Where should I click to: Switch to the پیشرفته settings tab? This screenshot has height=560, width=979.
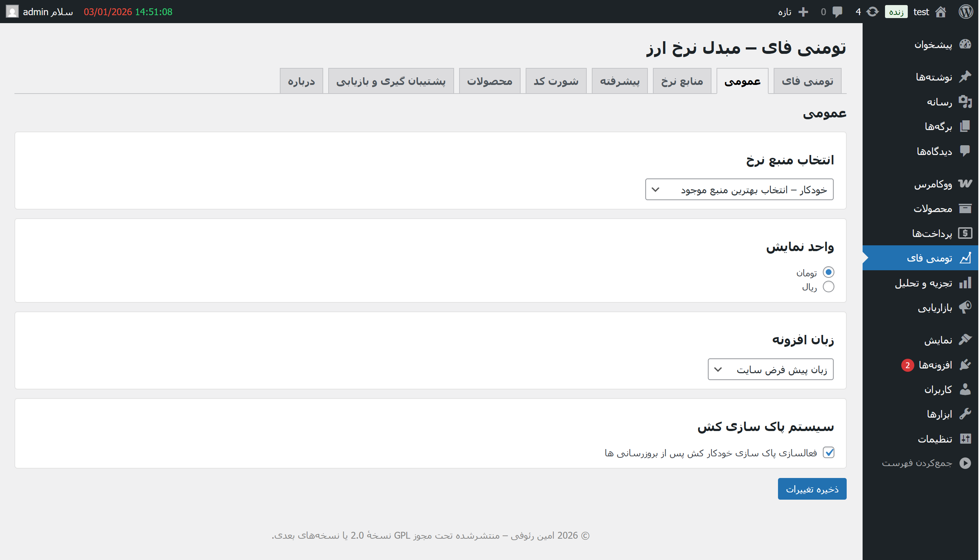[620, 80]
